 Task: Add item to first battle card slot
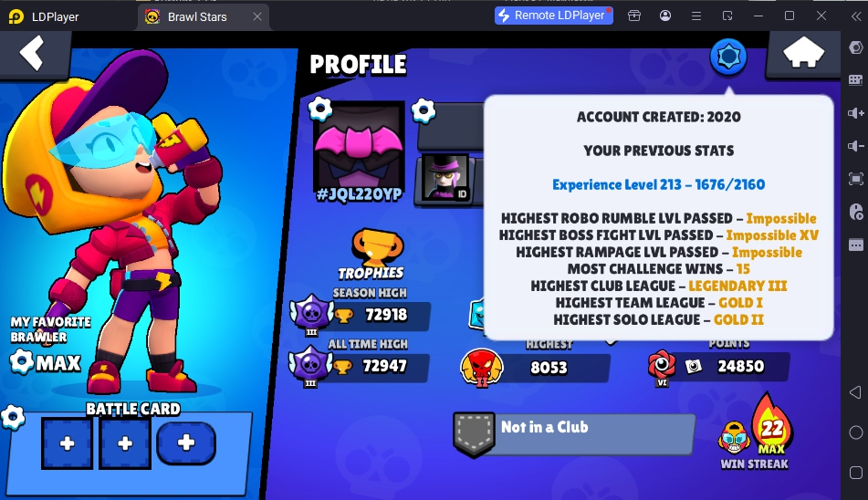click(67, 443)
